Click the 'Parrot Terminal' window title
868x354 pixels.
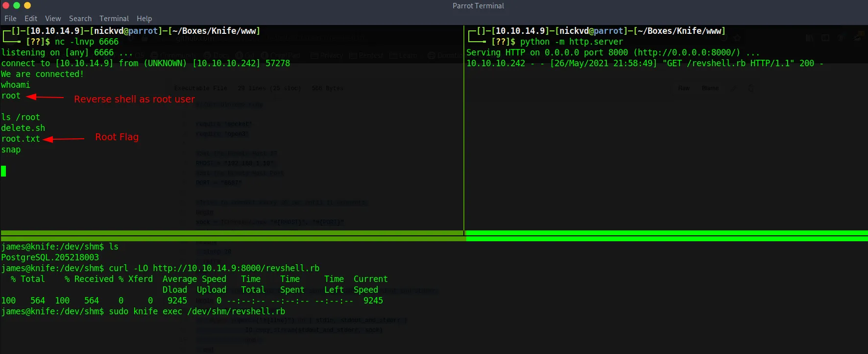478,6
